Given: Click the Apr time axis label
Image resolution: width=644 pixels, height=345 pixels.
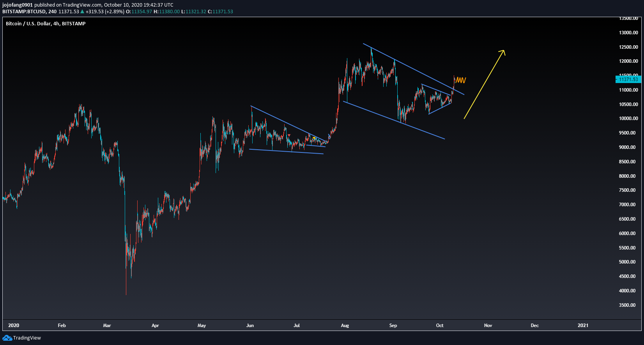Looking at the screenshot, I should click(x=156, y=326).
